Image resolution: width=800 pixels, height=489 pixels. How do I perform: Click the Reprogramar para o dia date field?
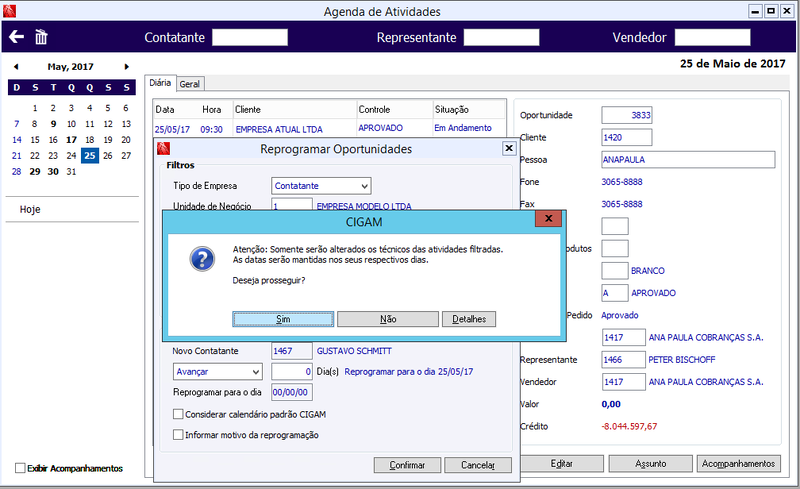(292, 392)
